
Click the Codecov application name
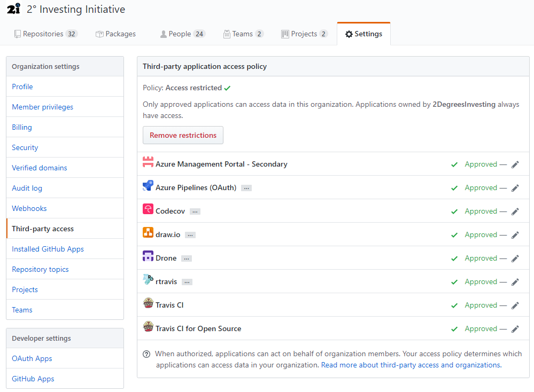click(x=171, y=211)
